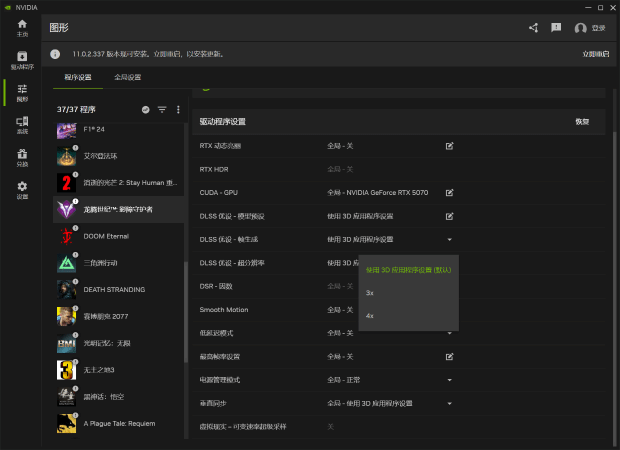
Task: Click the RTX HDR setting label
Action: click(214, 169)
